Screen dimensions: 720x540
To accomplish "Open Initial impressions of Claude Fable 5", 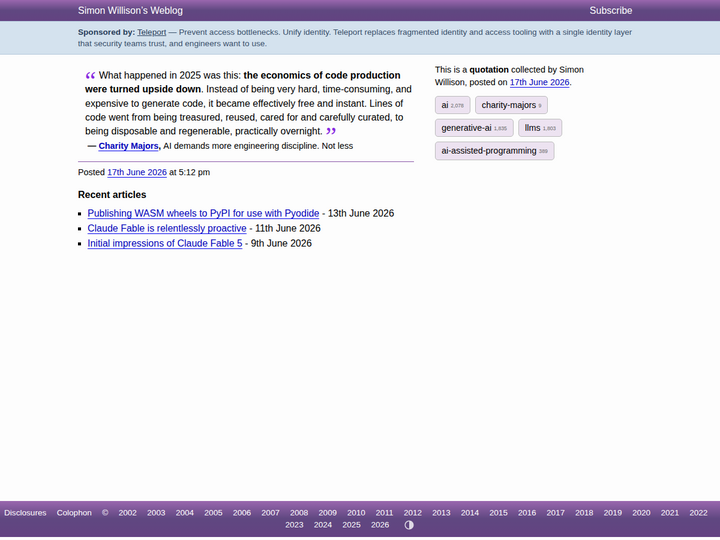I will tap(165, 244).
